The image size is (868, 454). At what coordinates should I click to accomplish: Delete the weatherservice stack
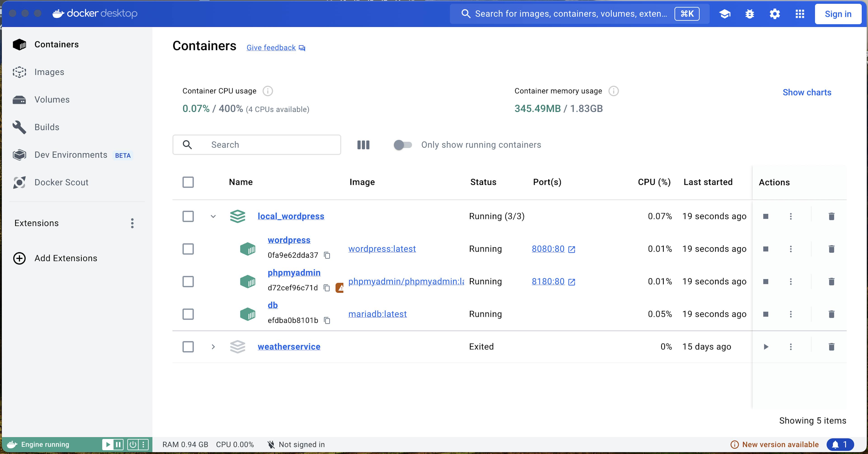(831, 347)
